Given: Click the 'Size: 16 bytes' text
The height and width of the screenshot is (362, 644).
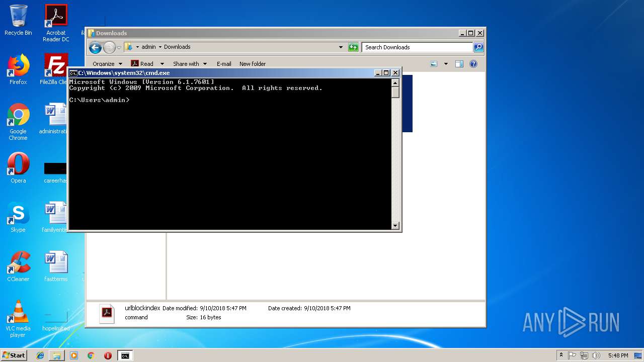Looking at the screenshot, I should 204,317.
